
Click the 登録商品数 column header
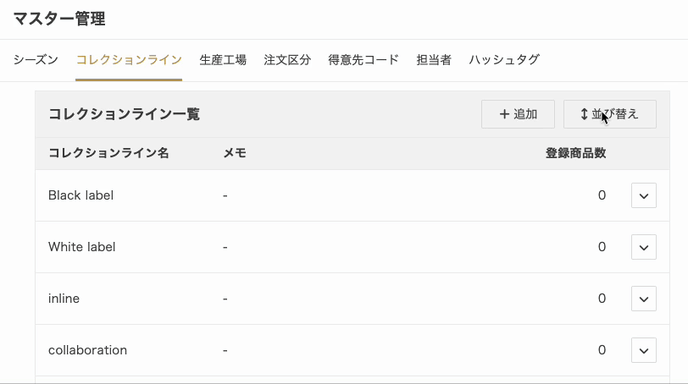576,153
